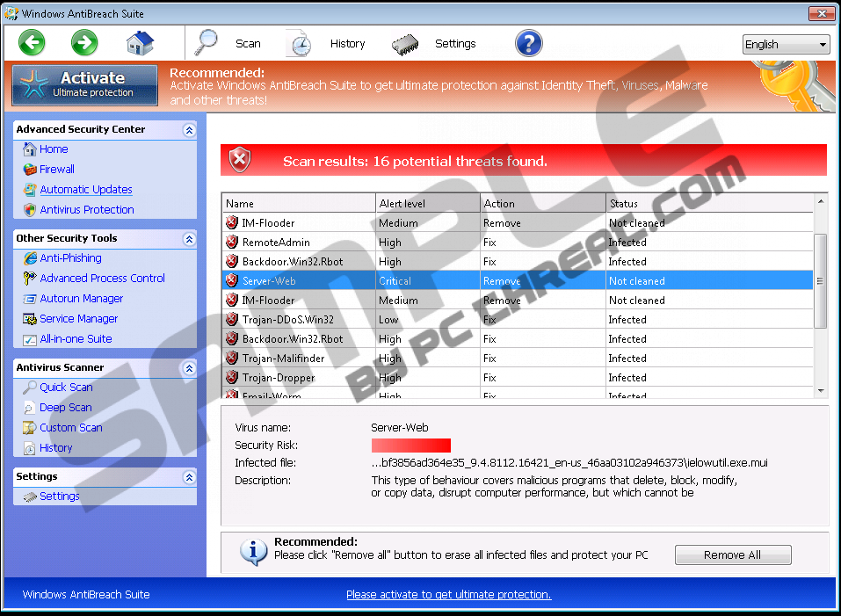Screen dimensions: 841x616
Task: Click the All-in-one Suite icon
Action: click(30, 339)
